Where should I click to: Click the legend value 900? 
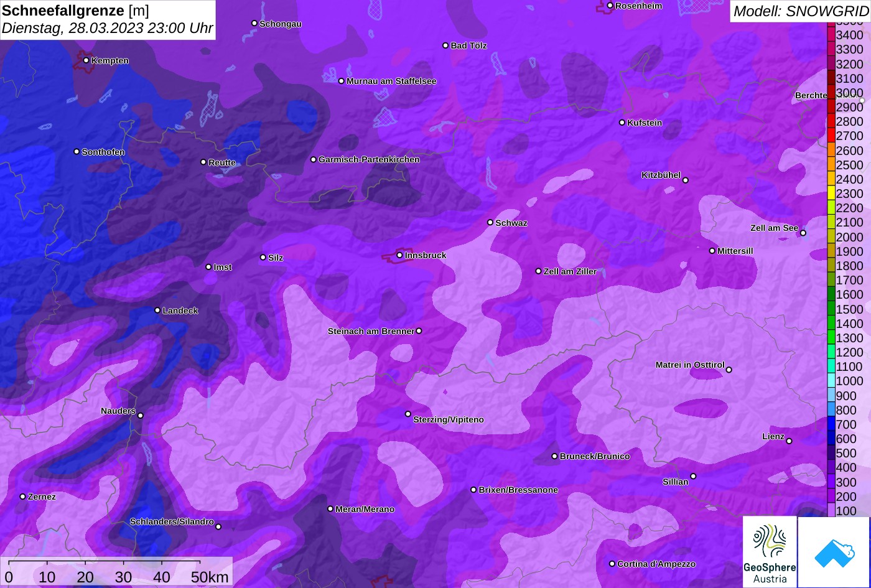(846, 396)
